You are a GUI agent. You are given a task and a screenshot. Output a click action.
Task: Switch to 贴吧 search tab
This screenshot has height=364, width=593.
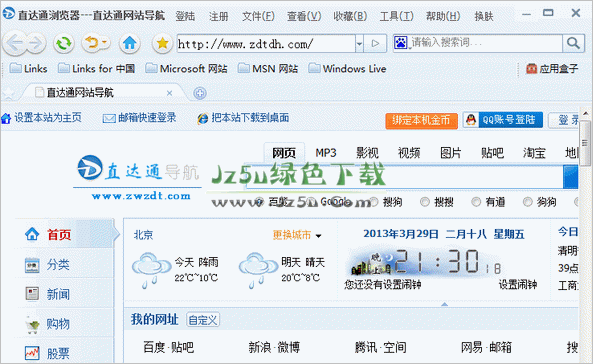(492, 153)
